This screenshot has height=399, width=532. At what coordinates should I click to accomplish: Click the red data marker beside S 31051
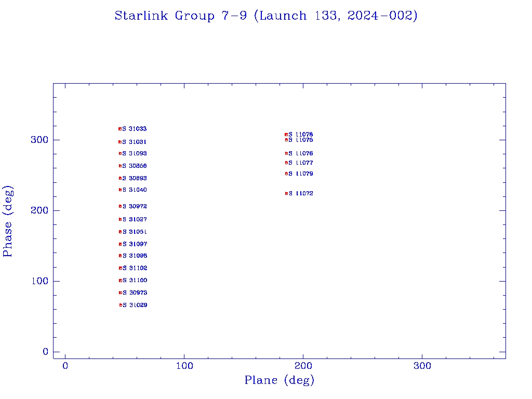click(x=120, y=232)
